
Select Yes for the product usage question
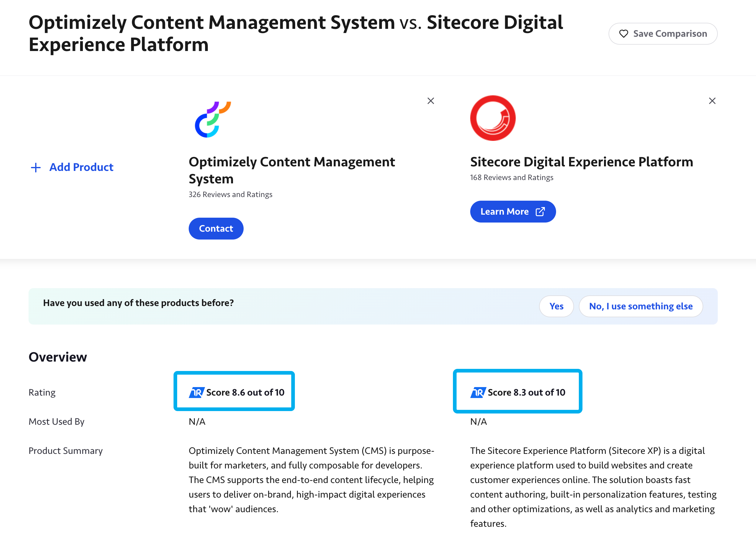point(556,306)
